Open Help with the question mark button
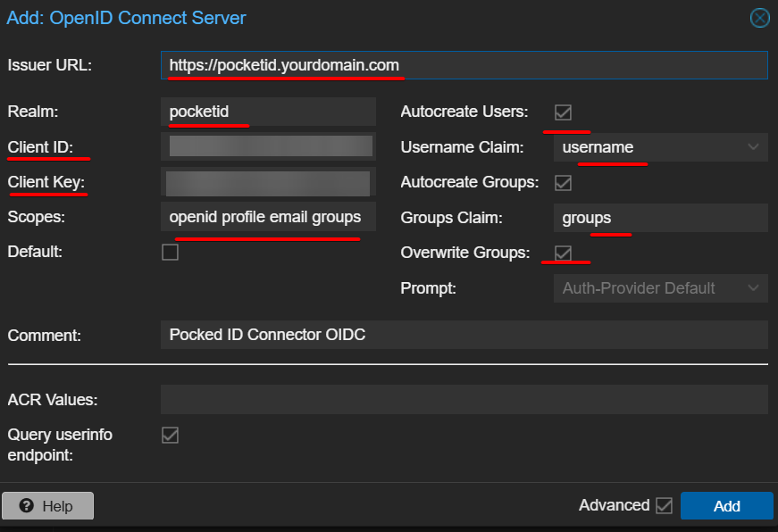 (x=47, y=506)
